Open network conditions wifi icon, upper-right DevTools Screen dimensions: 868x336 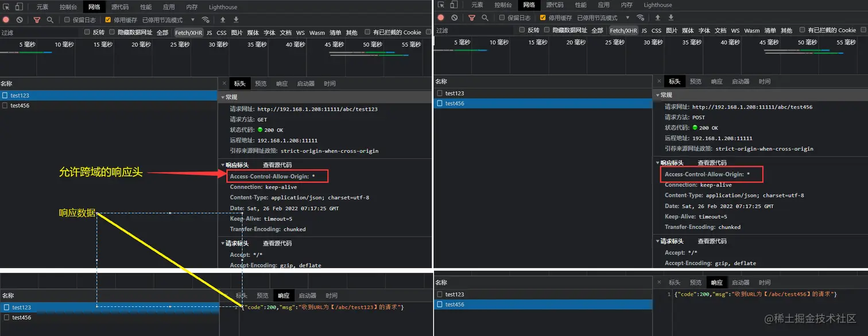tap(641, 18)
